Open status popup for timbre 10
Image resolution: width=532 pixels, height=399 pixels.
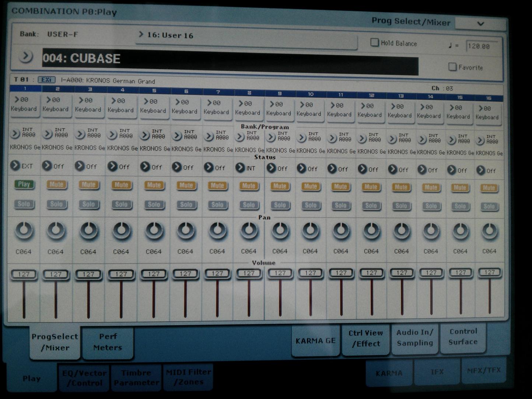[x=302, y=168]
